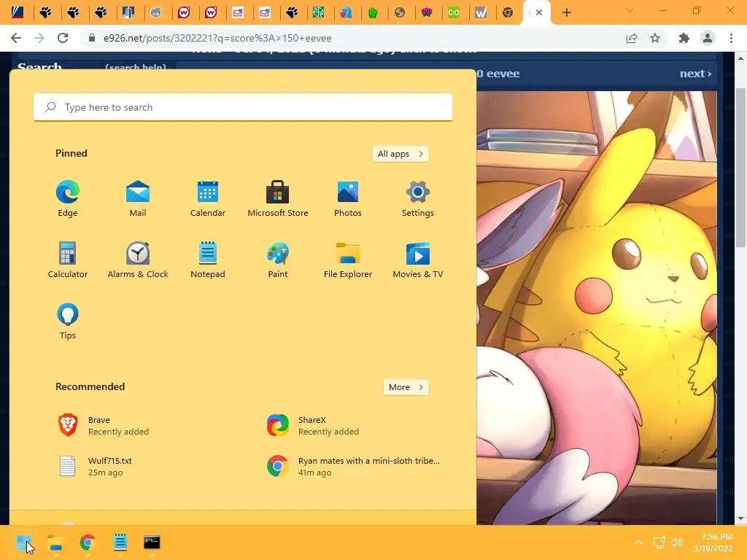Switch to the green grid-icon tab
The height and width of the screenshot is (560, 747).
(318, 12)
